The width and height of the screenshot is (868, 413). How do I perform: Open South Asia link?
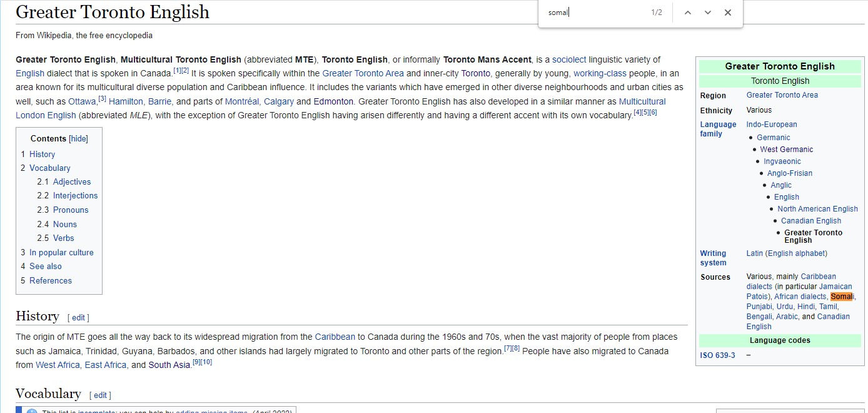[169, 365]
